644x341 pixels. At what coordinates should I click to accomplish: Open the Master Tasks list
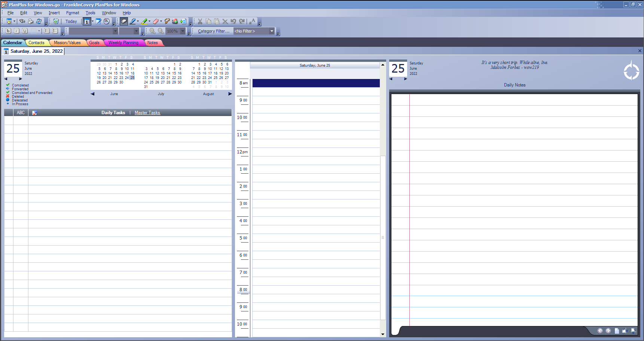(x=147, y=112)
